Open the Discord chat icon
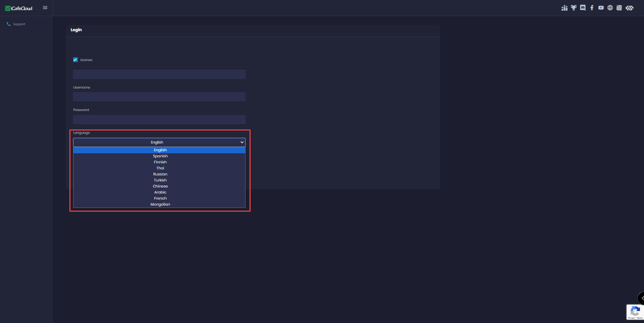The image size is (644, 323). point(583,8)
